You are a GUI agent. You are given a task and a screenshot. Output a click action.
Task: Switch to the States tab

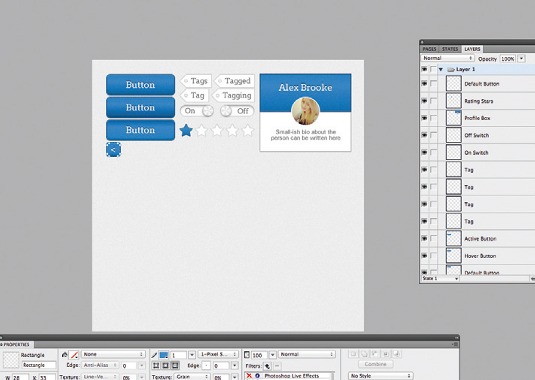tap(450, 49)
